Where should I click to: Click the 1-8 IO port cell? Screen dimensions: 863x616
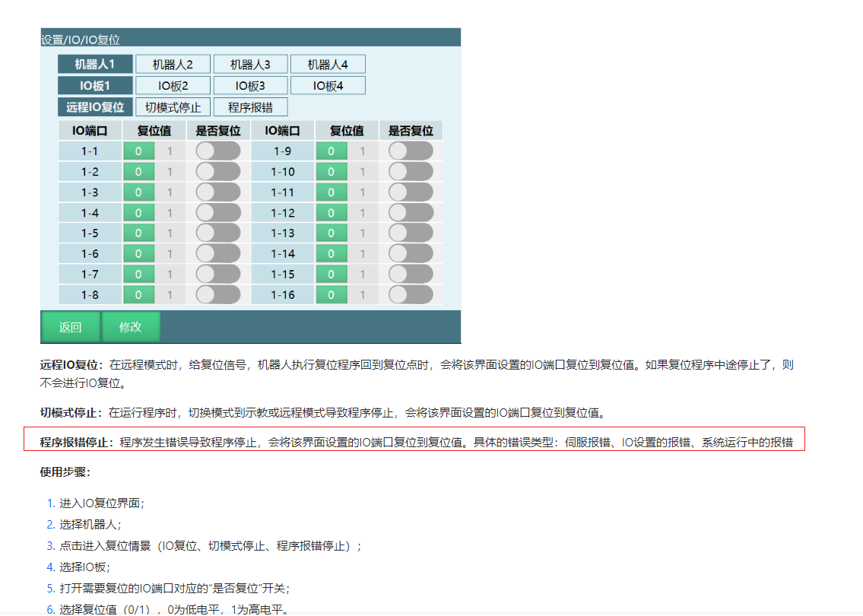point(90,294)
